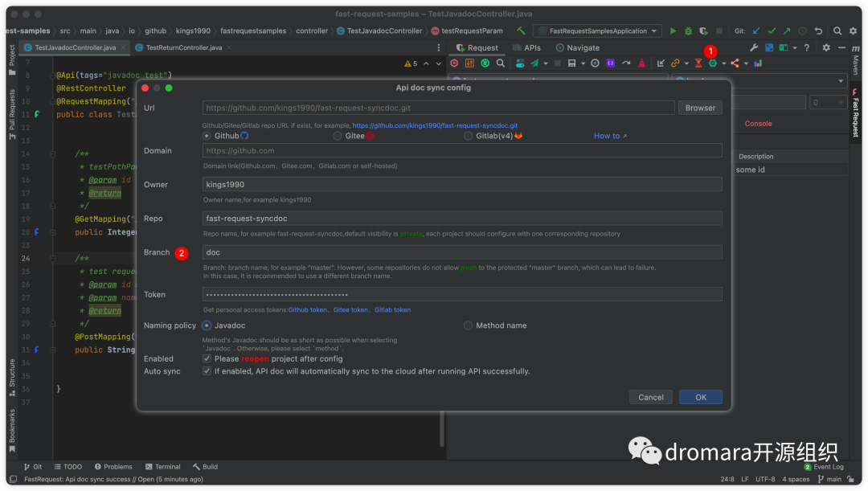Click the Git rollback undo arrow
Screen dimensions: 868x491
click(818, 31)
